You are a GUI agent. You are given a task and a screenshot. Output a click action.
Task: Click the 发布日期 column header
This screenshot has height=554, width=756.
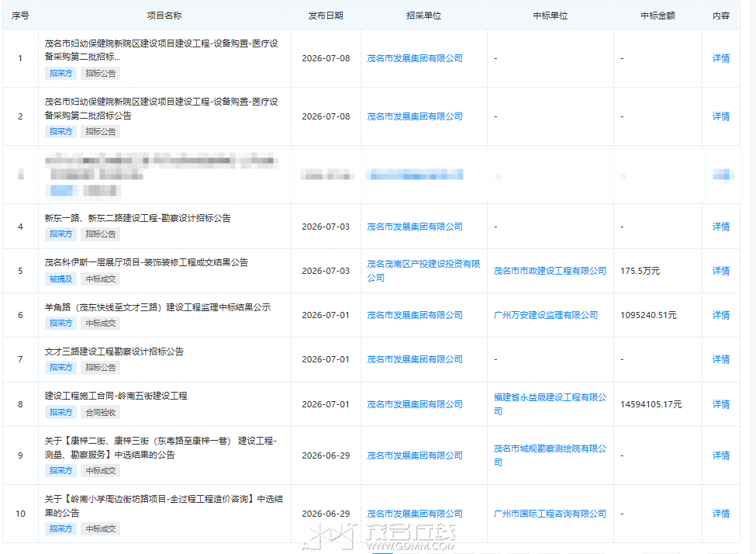326,16
